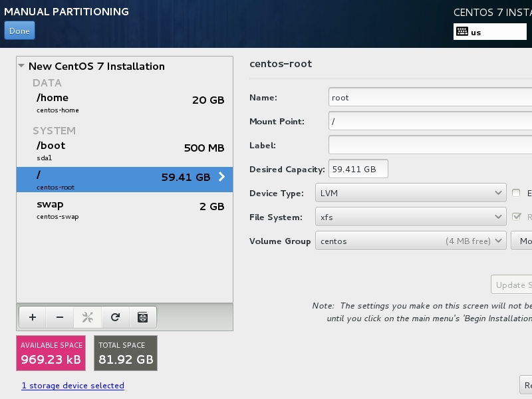The width and height of the screenshot is (532, 399).
Task: Open the Volume Group centos dropdown
Action: tap(410, 241)
